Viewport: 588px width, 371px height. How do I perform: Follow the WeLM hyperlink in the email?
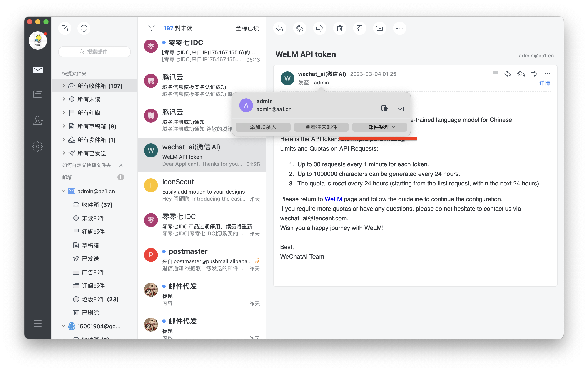click(334, 199)
